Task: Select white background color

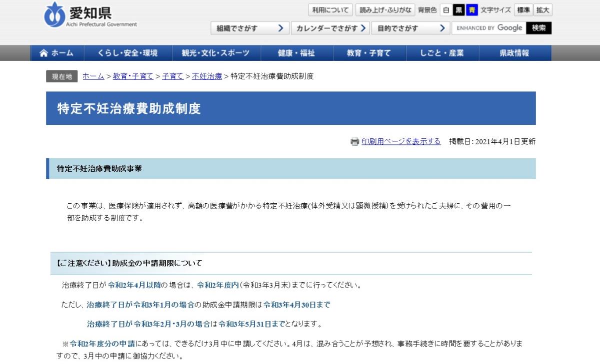Action: click(x=445, y=10)
